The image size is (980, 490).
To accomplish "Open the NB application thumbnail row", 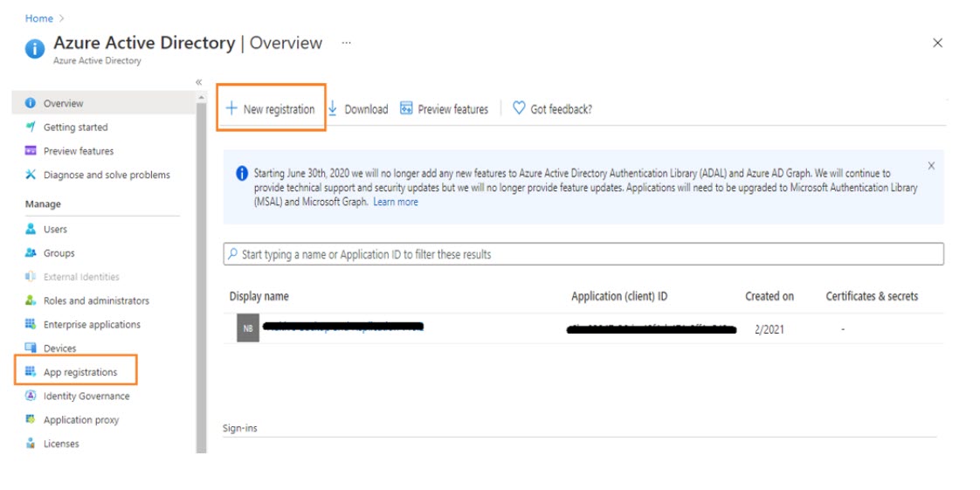I will coord(248,328).
